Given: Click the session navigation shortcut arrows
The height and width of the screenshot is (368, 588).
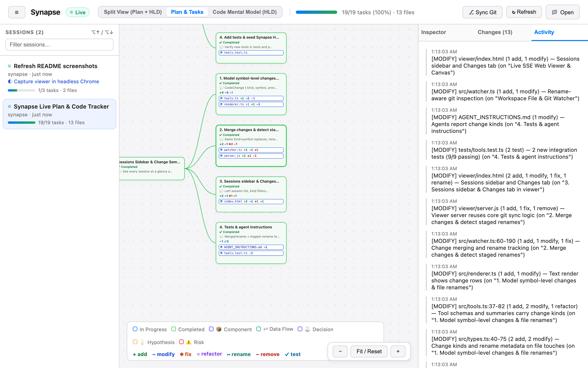Looking at the screenshot, I should point(102,32).
